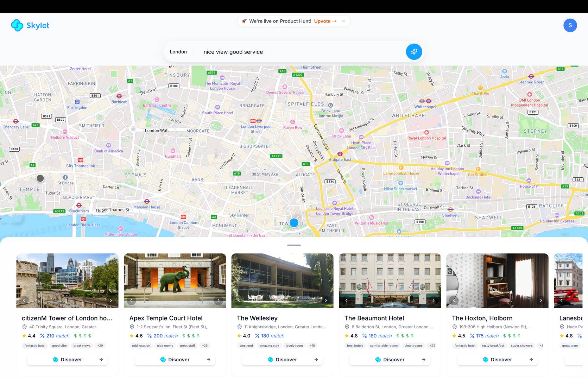Click the 'great views' tag on citizenM card
Viewport: 588px width, 380px height.
click(82, 346)
